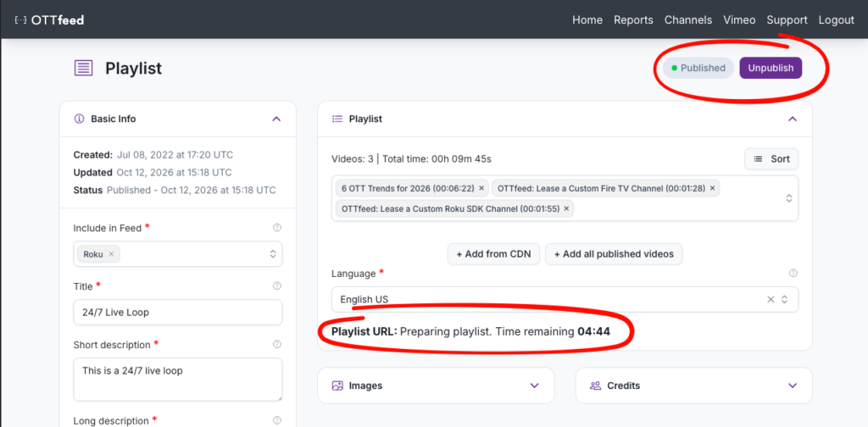Open the Language dropdown arrows
The image size is (868, 427).
pyautogui.click(x=784, y=299)
